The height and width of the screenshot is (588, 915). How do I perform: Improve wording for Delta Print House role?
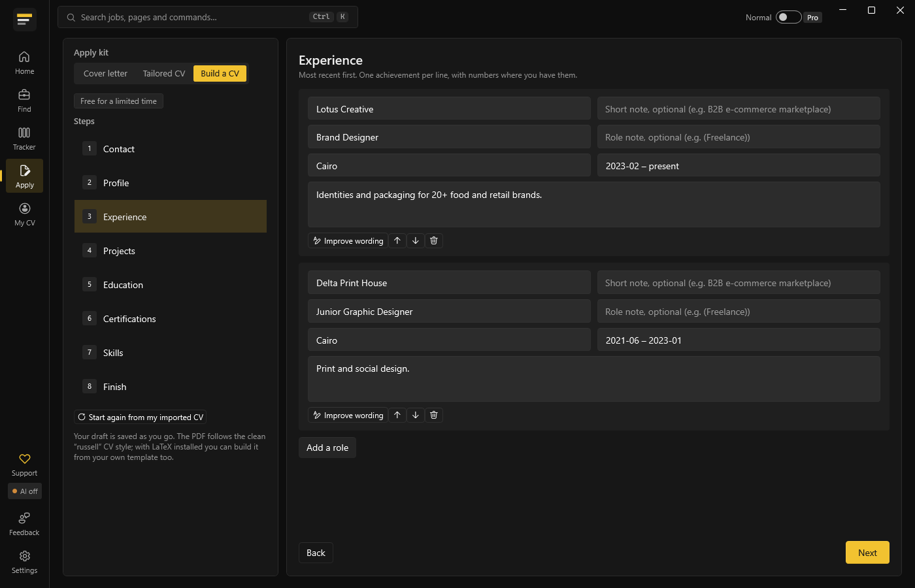tap(348, 415)
